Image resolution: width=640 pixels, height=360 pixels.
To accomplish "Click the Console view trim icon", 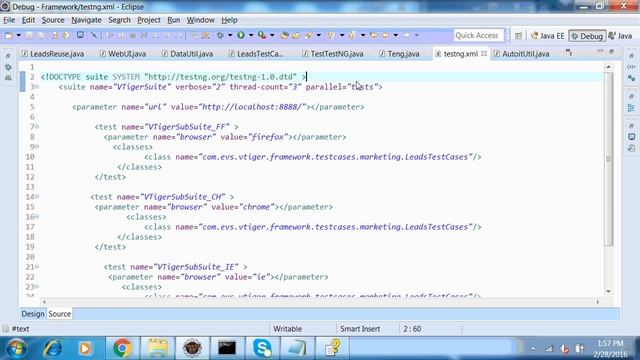I will 631,137.
